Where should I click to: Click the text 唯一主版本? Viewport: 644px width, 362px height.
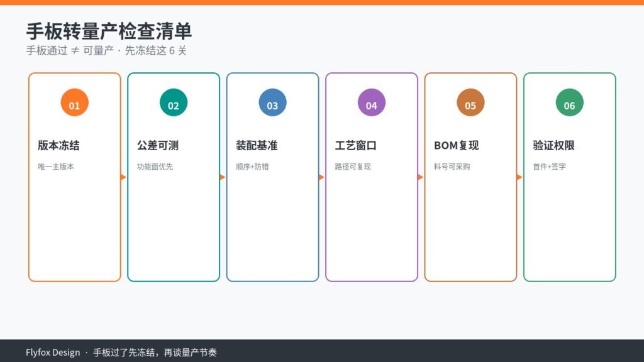tap(56, 167)
